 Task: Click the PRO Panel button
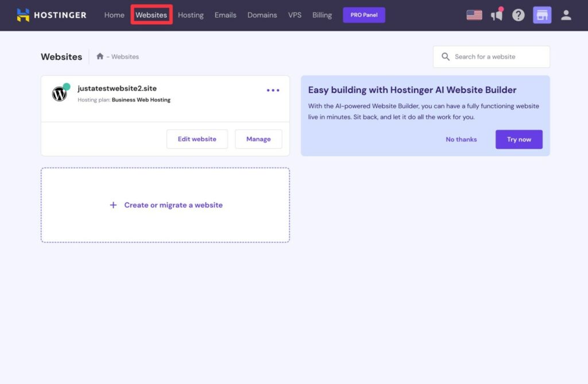363,15
